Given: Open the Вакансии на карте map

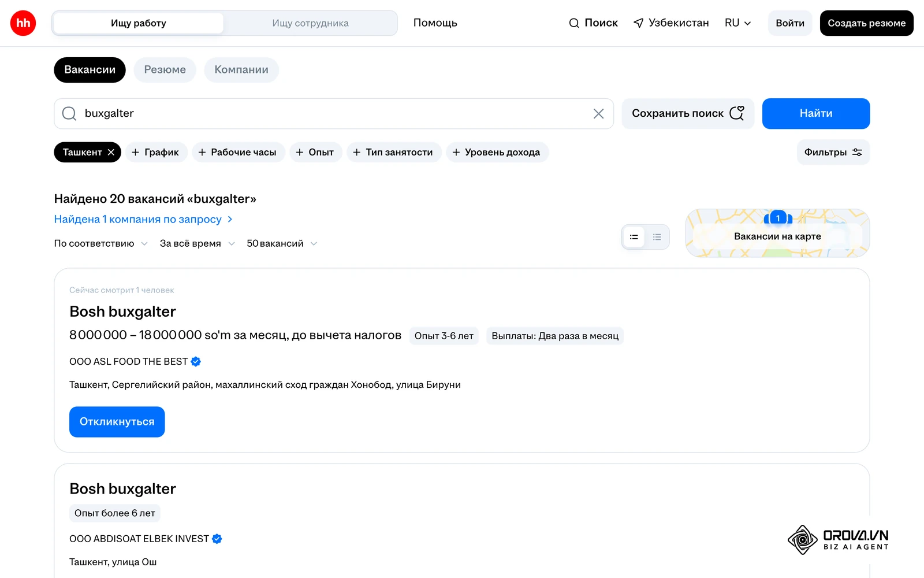Looking at the screenshot, I should click(777, 233).
